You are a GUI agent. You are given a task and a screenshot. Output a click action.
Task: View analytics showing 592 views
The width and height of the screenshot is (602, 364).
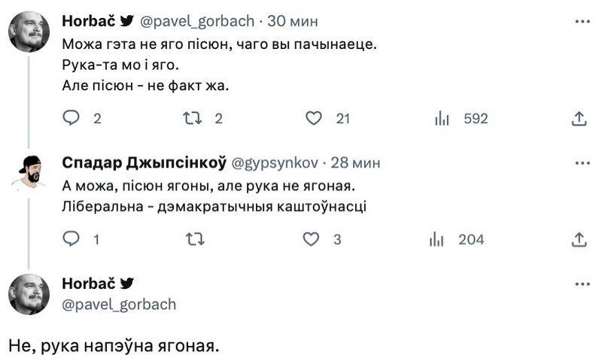tap(441, 118)
